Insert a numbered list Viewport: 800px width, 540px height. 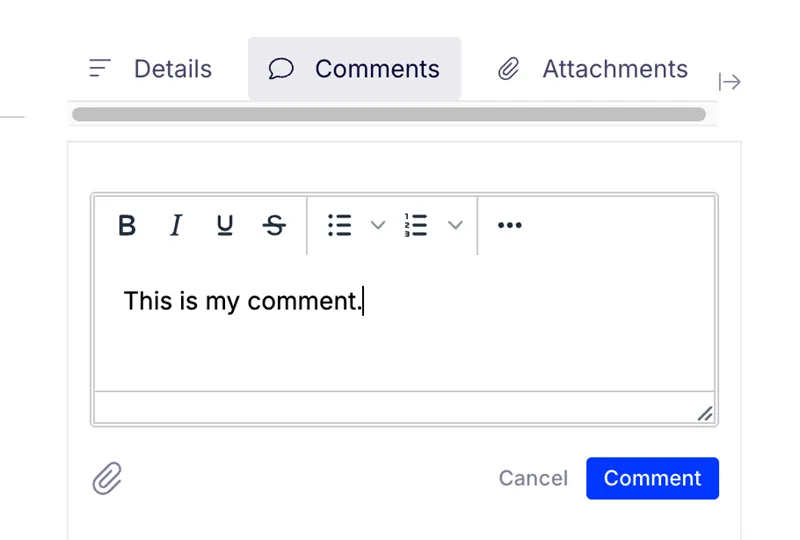[x=416, y=225]
